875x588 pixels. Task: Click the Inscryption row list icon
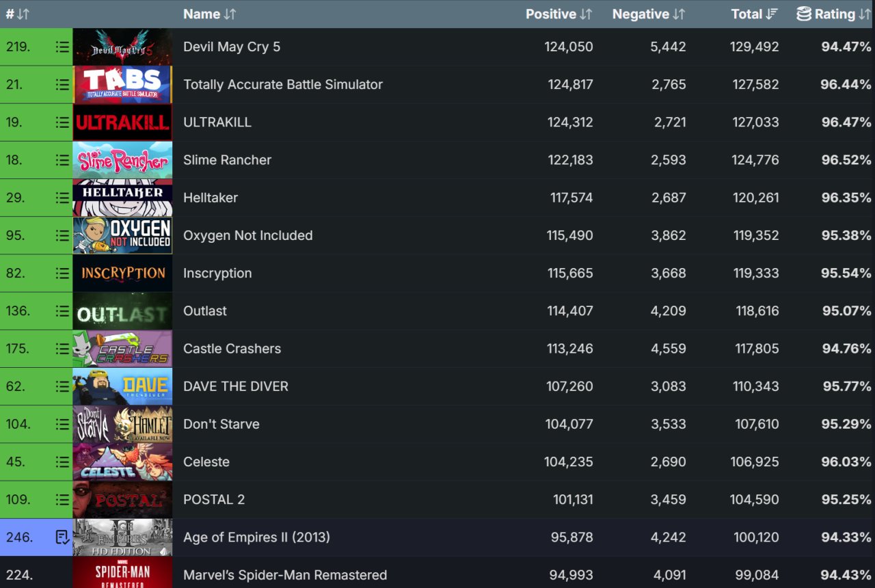62,273
